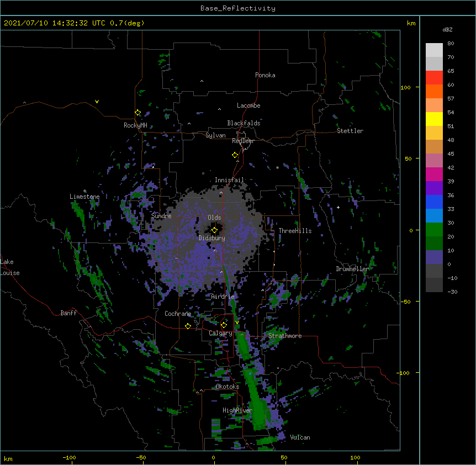Screen dimensions: 476x465
Task: Click the yellow marker south of Cochrane
Action: (188, 326)
